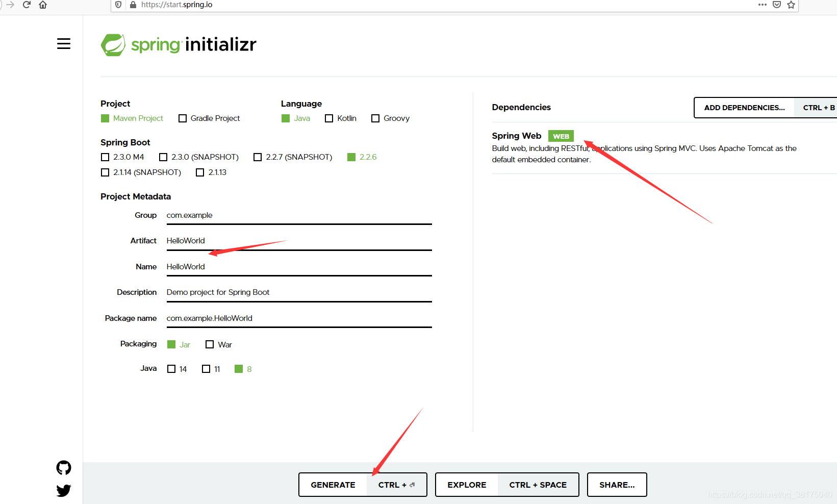Select Spring Boot 2.3.0 (SNAPSHOT)
Image resolution: width=837 pixels, height=504 pixels.
coord(199,157)
